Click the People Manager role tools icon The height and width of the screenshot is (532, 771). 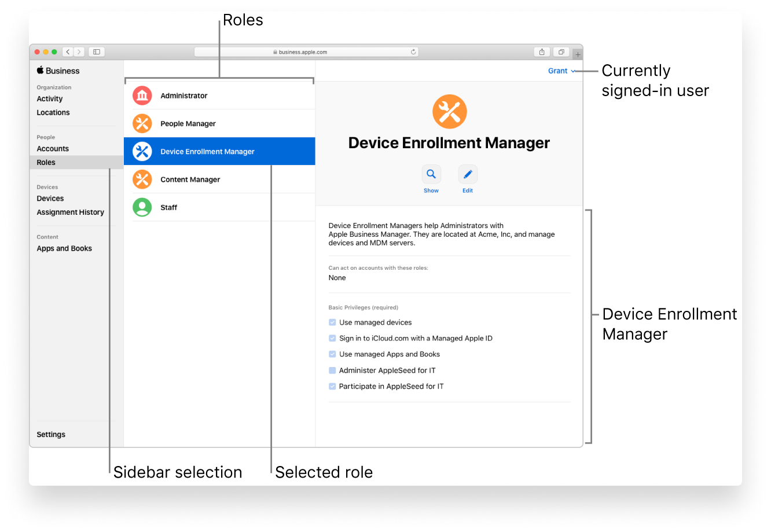click(x=142, y=123)
